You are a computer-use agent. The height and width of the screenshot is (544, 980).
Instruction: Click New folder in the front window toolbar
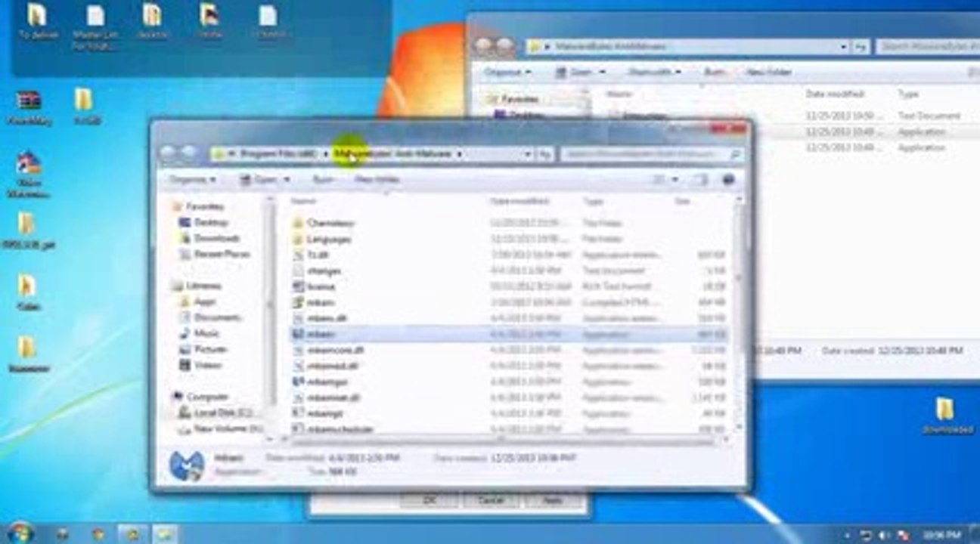click(x=377, y=180)
